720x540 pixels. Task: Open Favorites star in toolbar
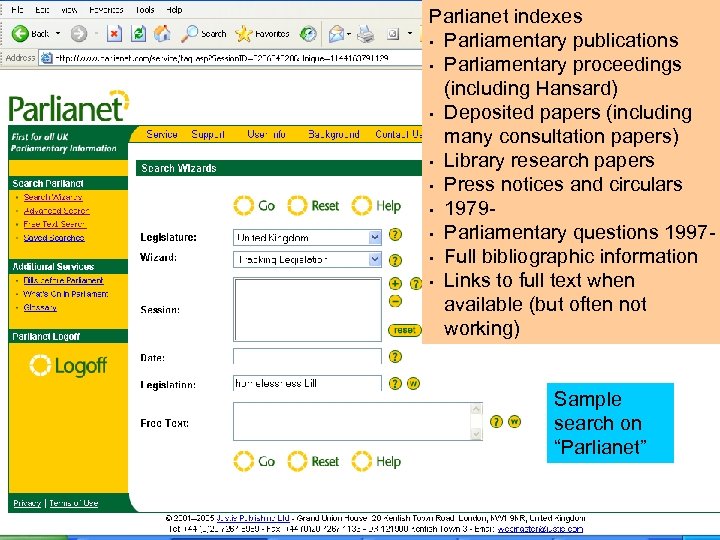click(x=262, y=34)
